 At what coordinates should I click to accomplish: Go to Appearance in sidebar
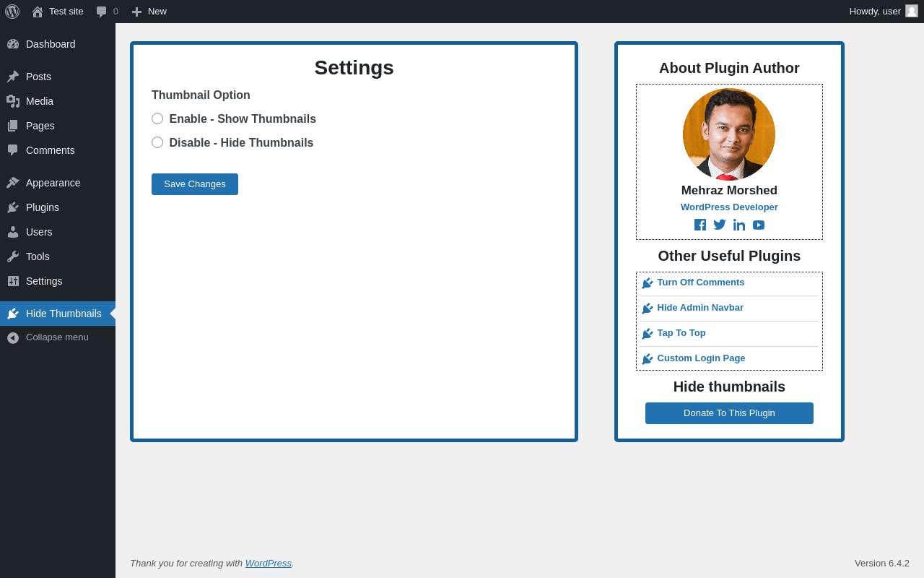58,183
